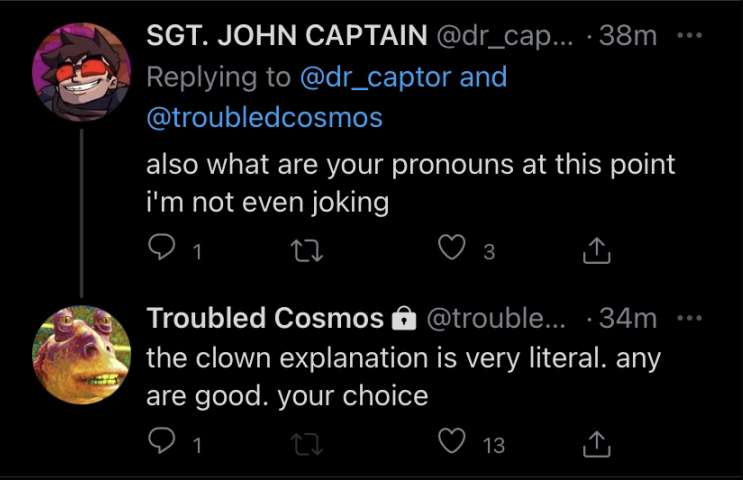Click the SGT. JOHN CAPTAIN display name
Image resolution: width=743 pixels, height=480 pixels.
tap(287, 36)
